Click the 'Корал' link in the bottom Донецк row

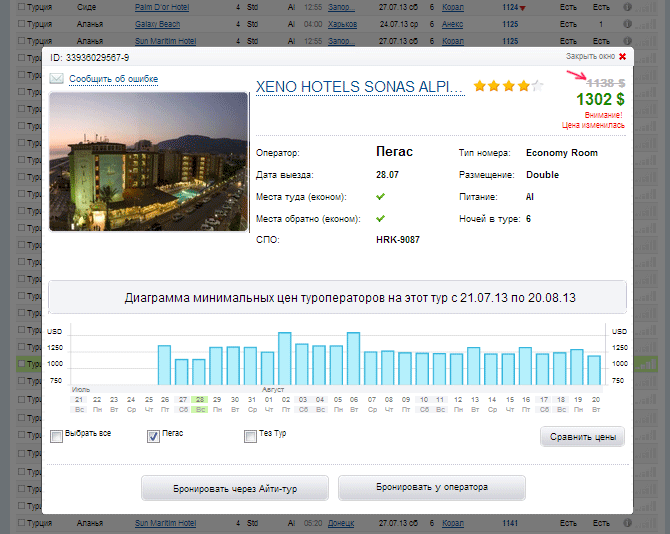coord(453,523)
